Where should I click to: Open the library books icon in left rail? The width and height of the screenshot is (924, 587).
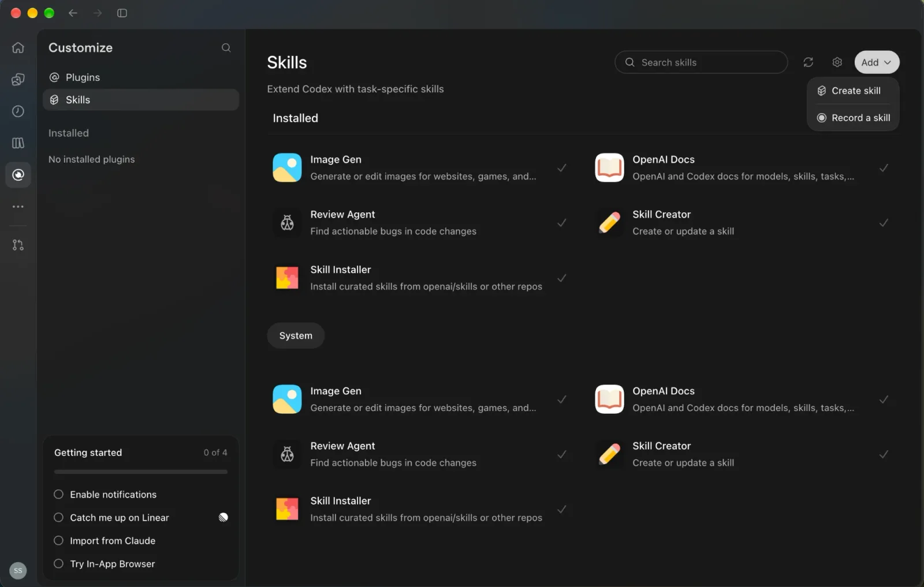point(18,143)
